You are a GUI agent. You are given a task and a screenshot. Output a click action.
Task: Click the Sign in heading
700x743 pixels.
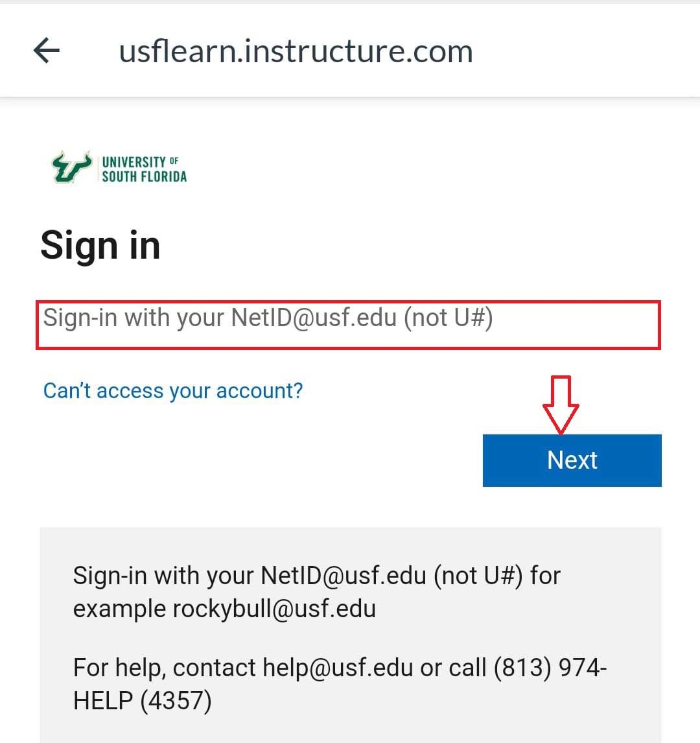point(100,246)
